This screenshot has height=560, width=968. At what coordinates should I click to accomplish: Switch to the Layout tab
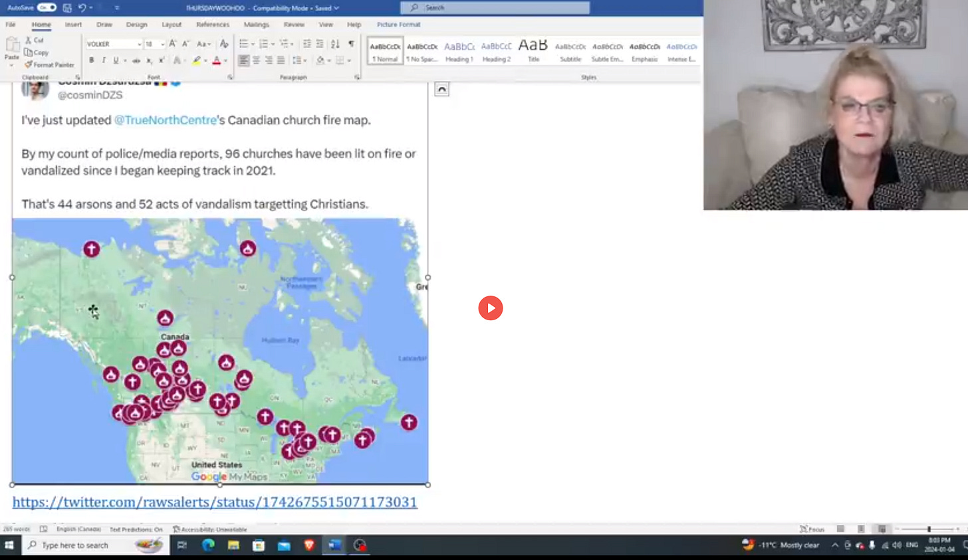point(172,25)
